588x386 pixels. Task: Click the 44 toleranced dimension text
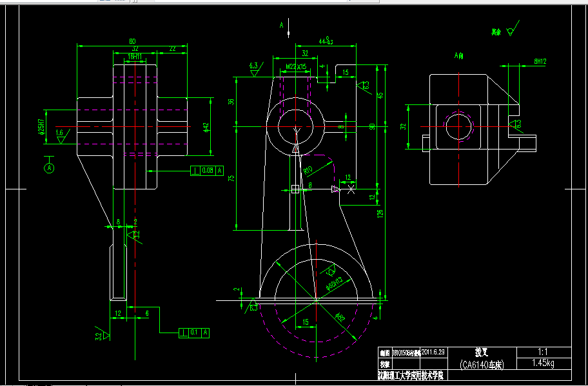point(326,41)
